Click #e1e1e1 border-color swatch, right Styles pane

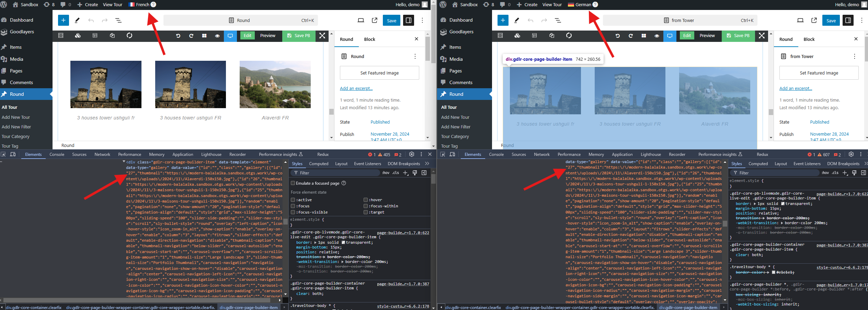point(774,272)
